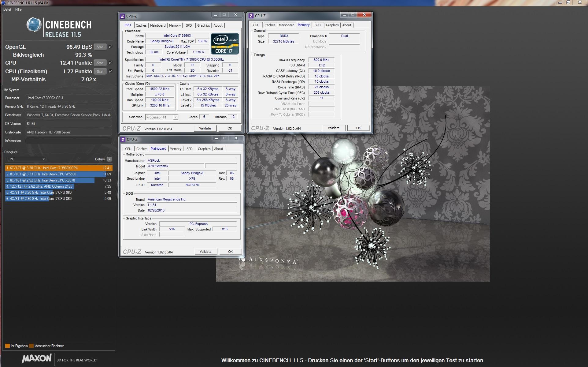Click the Cinebench title bar app icon
The width and height of the screenshot is (588, 367).
(3, 3)
